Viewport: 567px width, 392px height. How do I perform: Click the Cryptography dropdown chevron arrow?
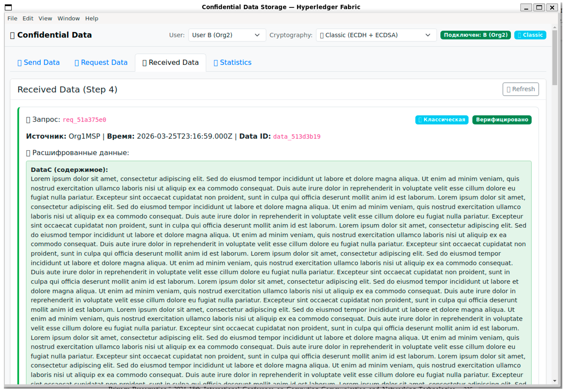click(x=428, y=35)
